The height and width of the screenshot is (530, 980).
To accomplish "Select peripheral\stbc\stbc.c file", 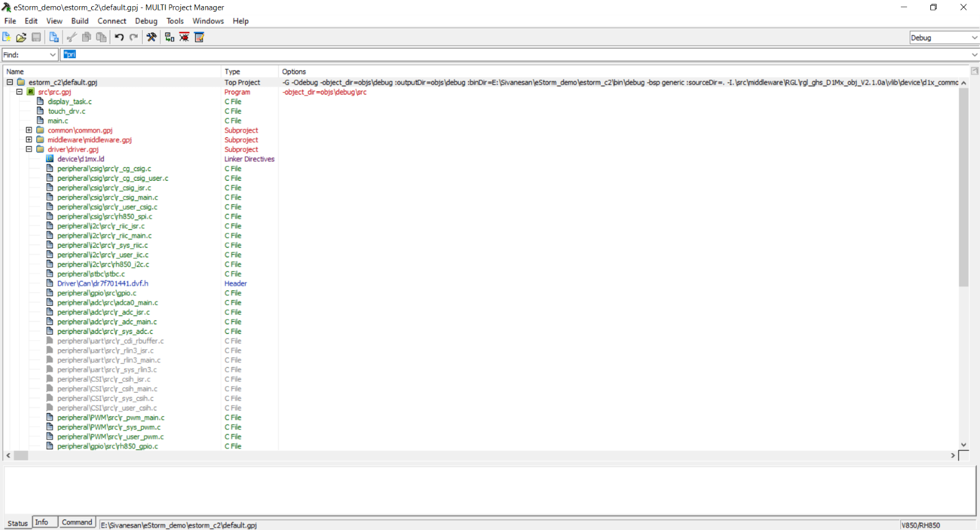I will tap(91, 274).
